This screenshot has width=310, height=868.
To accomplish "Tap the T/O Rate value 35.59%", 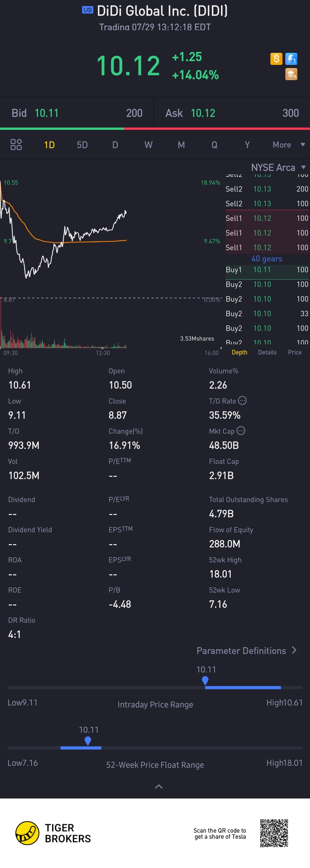I will click(224, 415).
